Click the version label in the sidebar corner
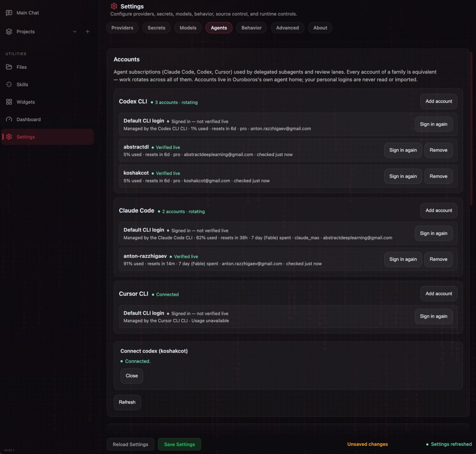476x454 pixels. point(9,450)
